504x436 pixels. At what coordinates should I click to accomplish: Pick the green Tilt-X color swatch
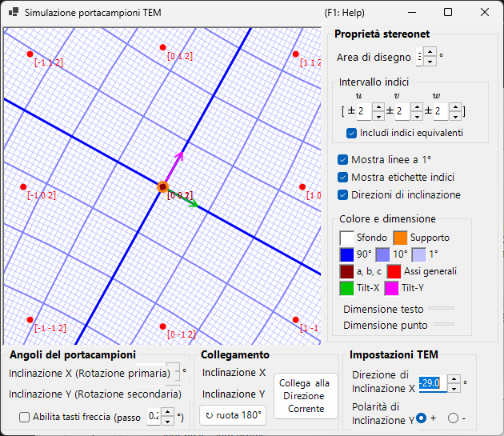click(x=347, y=288)
